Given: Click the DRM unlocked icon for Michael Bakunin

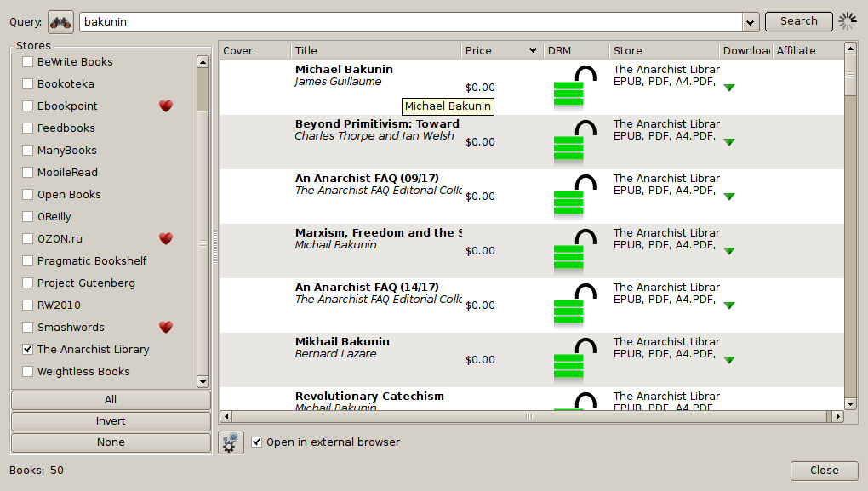Looking at the screenshot, I should [574, 86].
